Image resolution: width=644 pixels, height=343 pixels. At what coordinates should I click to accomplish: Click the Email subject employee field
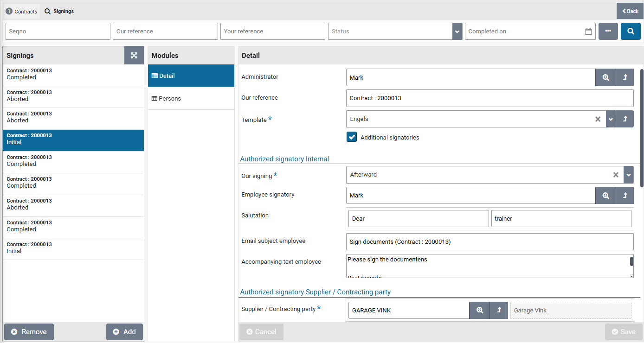[489, 242]
